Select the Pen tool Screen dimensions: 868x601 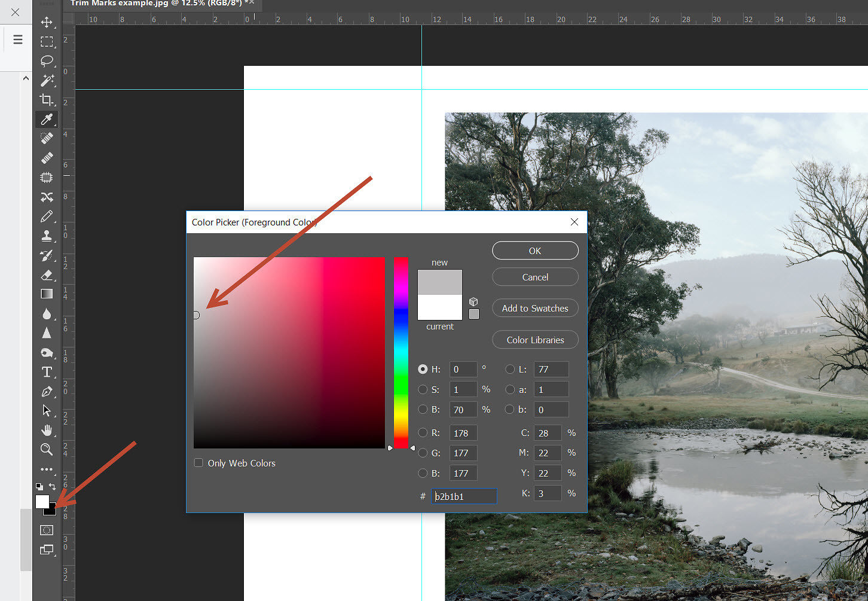tap(47, 392)
